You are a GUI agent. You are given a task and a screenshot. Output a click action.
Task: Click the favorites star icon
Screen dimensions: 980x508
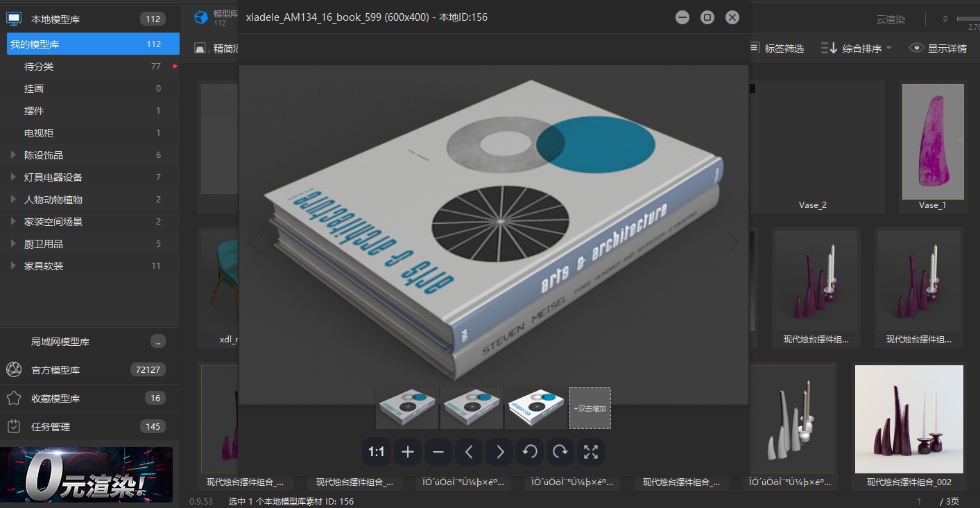tap(14, 398)
